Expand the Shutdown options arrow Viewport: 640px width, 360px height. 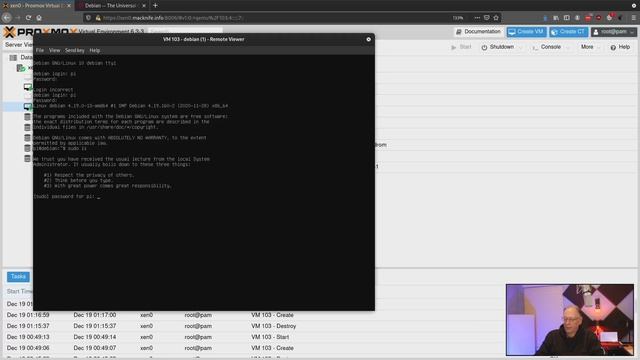[x=520, y=47]
